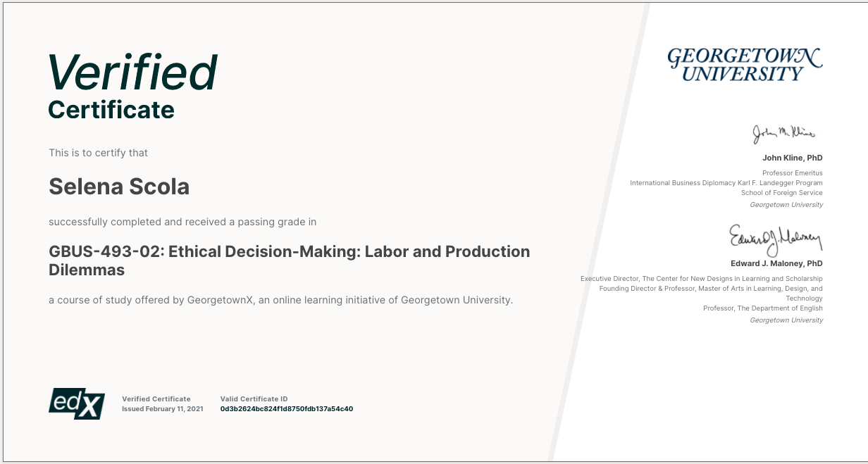
Task: Click the "Verified Certificate" footer label
Action: [156, 399]
